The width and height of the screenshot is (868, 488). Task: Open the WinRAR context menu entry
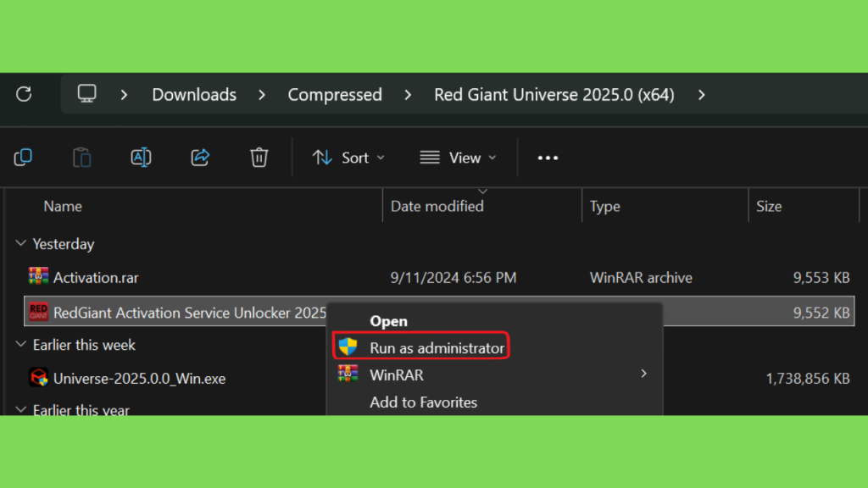(495, 374)
